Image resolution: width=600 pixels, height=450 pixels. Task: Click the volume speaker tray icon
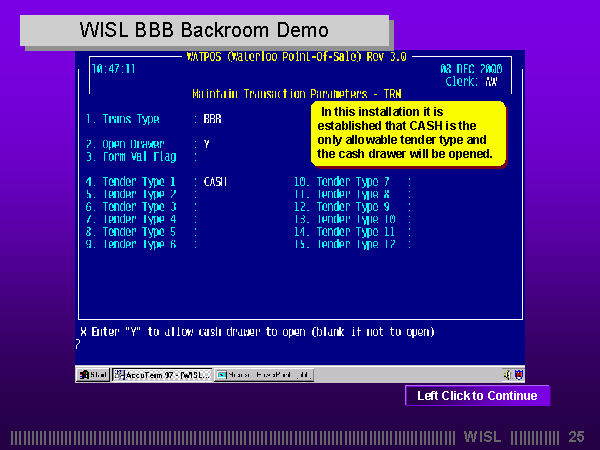coord(507,375)
